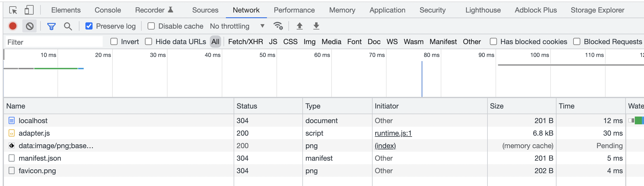The image size is (644, 186).
Task: Click the blue timeline marker line
Action: coord(422,79)
